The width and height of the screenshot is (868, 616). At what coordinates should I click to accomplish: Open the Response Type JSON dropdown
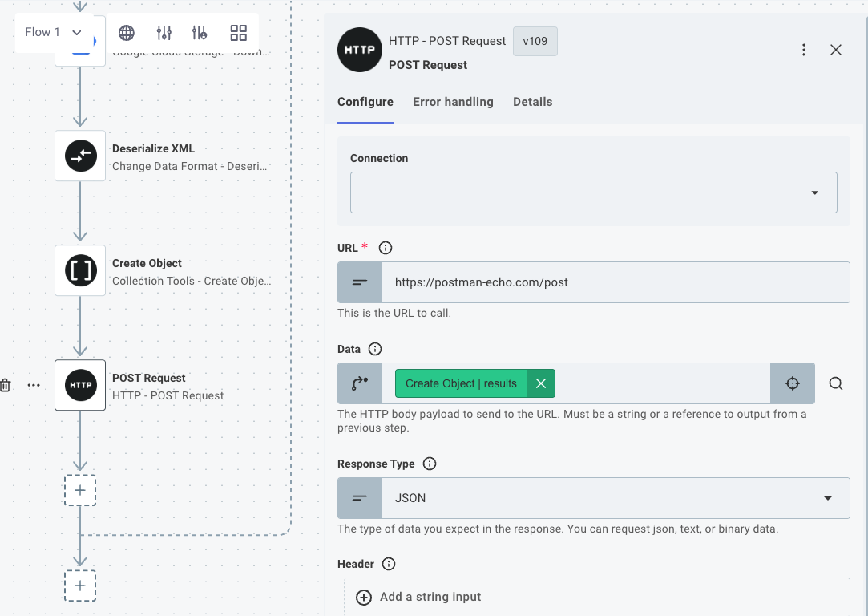click(828, 497)
